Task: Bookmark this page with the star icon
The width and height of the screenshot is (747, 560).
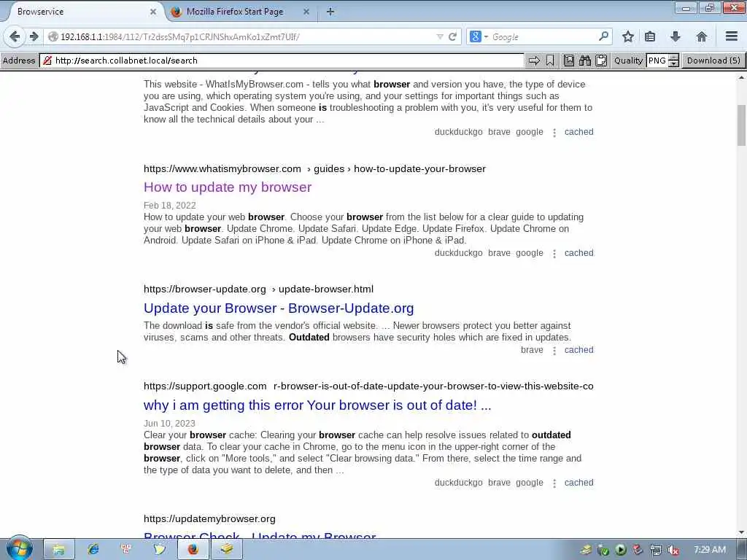Action: pyautogui.click(x=628, y=36)
